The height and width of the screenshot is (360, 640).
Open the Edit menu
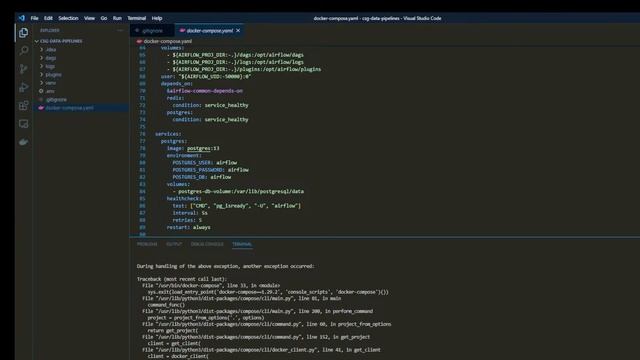tap(48, 18)
